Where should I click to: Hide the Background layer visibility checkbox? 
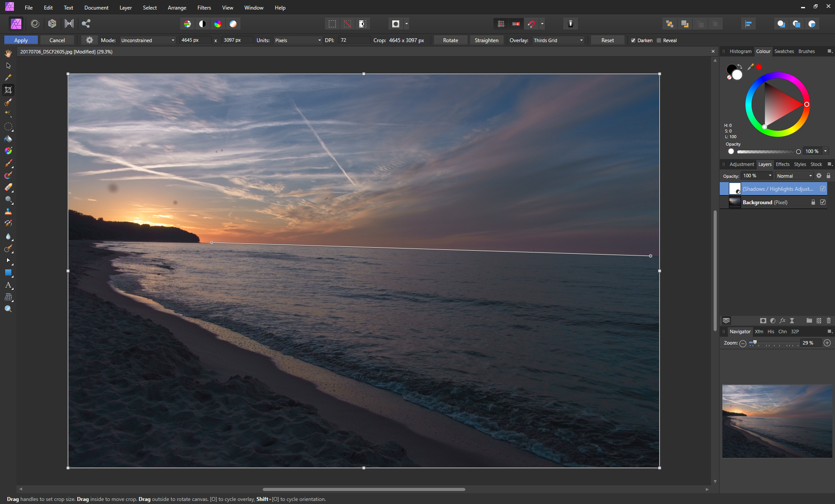pos(823,202)
